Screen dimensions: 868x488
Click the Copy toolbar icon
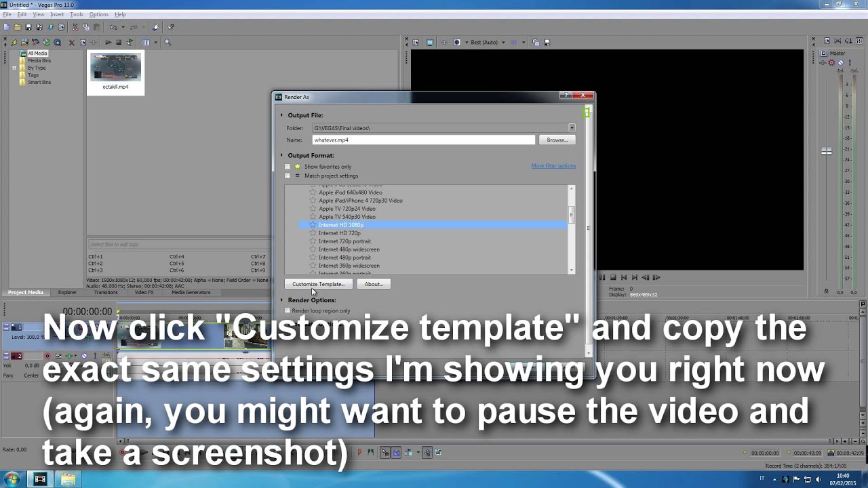(86, 27)
